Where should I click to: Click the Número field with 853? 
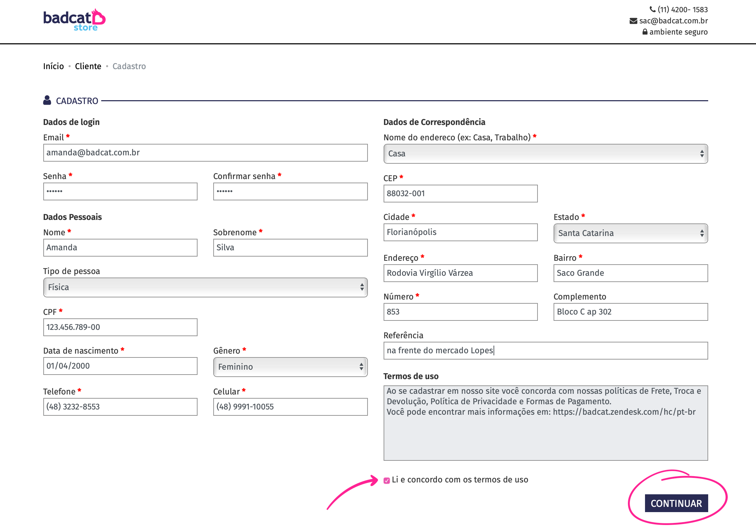coord(460,312)
